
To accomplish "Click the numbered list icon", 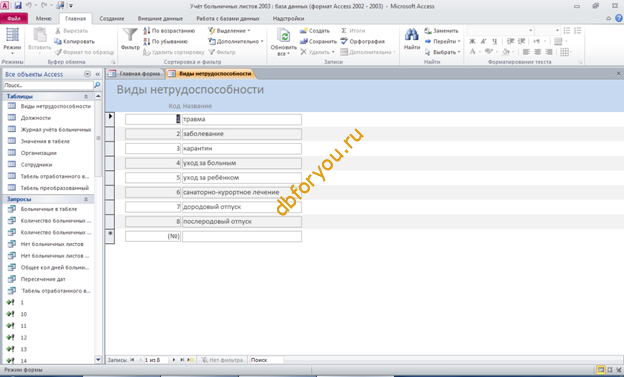I will [578, 31].
